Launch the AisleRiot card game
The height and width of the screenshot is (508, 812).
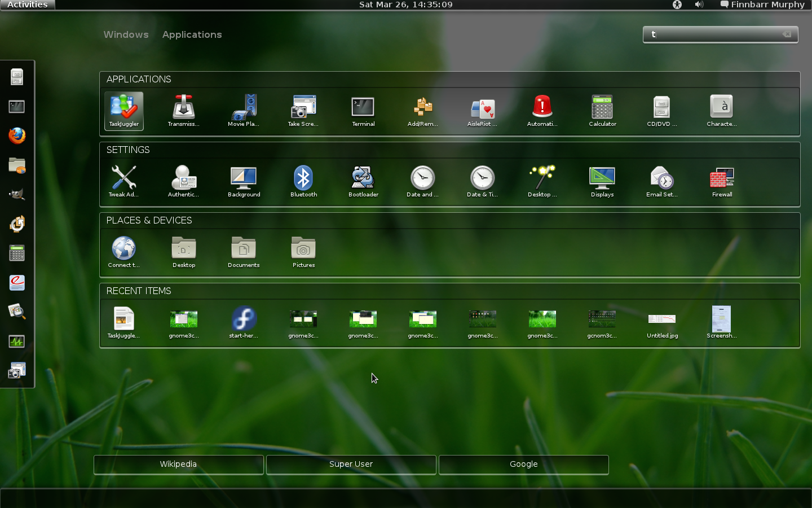click(483, 111)
